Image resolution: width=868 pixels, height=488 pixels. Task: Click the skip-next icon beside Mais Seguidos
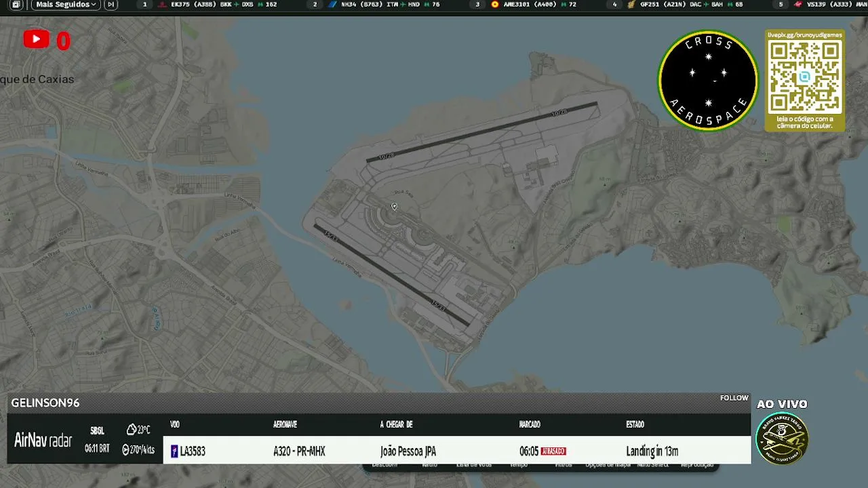(111, 5)
